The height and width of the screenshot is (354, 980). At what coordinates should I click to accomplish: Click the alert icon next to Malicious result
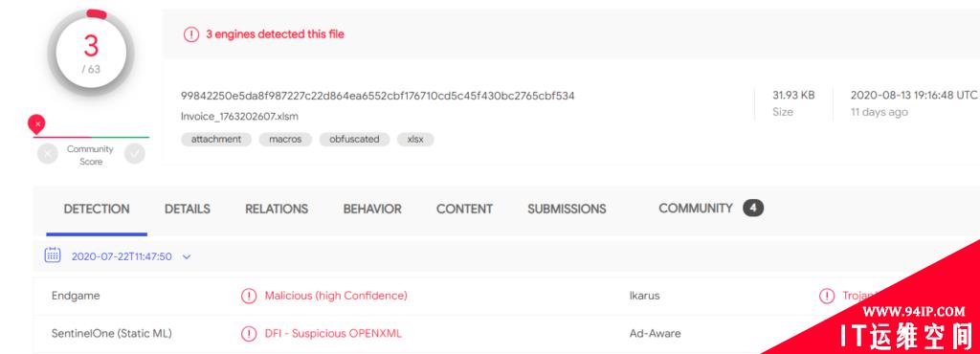tap(249, 296)
